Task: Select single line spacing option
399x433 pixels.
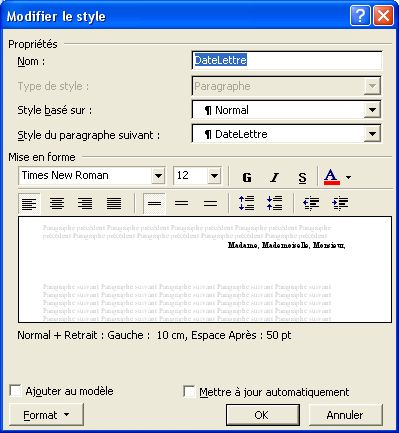Action: [154, 203]
